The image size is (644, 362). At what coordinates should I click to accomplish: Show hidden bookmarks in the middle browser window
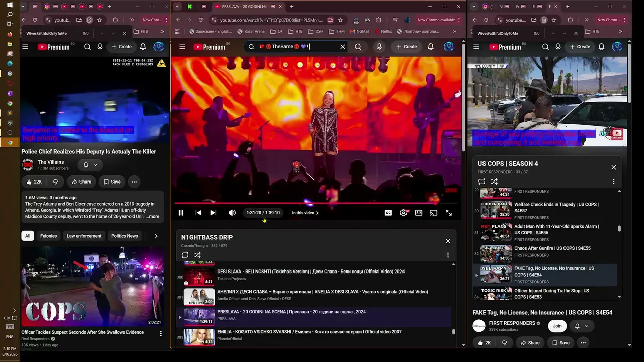coord(455,31)
